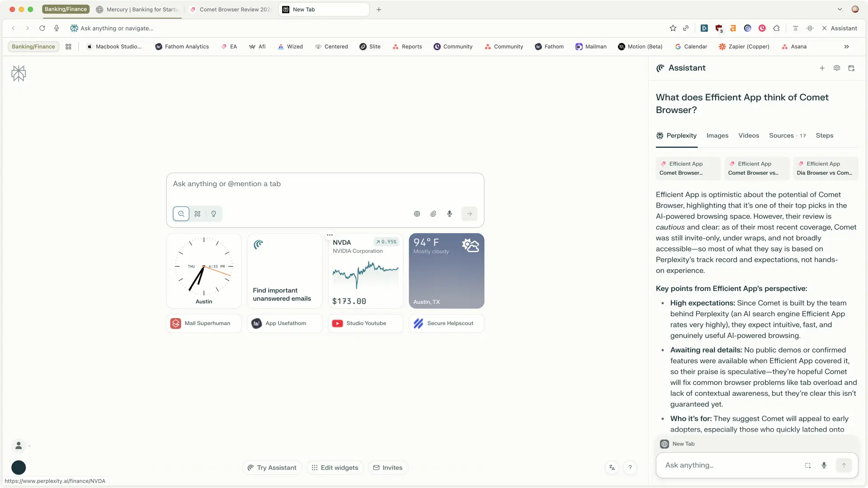Screen dimensions: 868x488
Task: Open the new assistant chat with the plus icon
Action: [x=822, y=68]
